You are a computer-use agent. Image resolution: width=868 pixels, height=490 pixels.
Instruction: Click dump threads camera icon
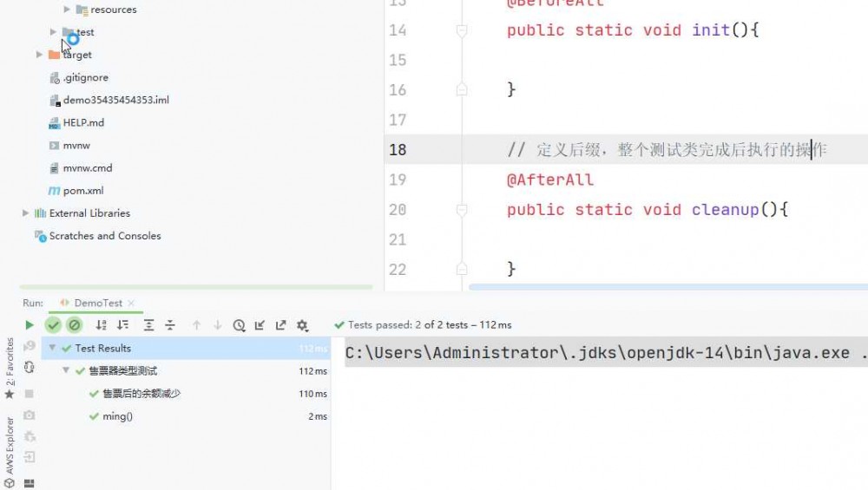[30, 415]
